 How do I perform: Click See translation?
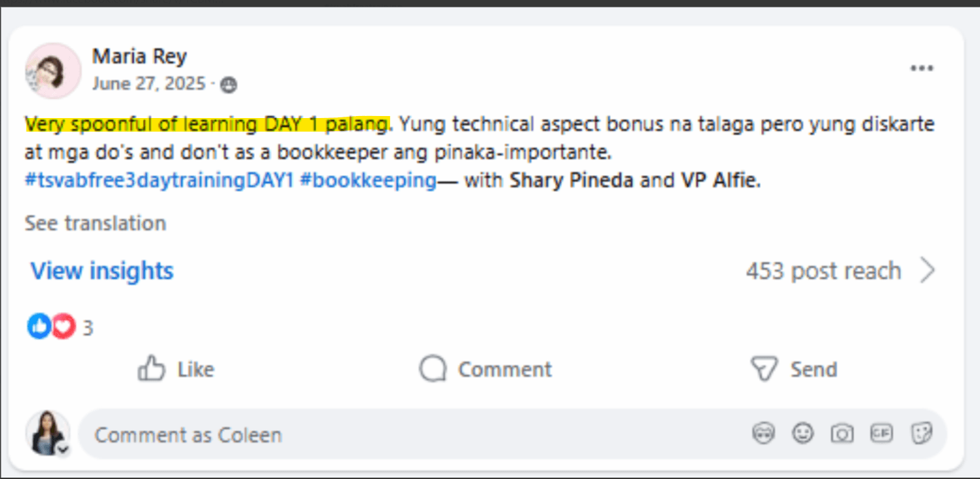(x=96, y=223)
